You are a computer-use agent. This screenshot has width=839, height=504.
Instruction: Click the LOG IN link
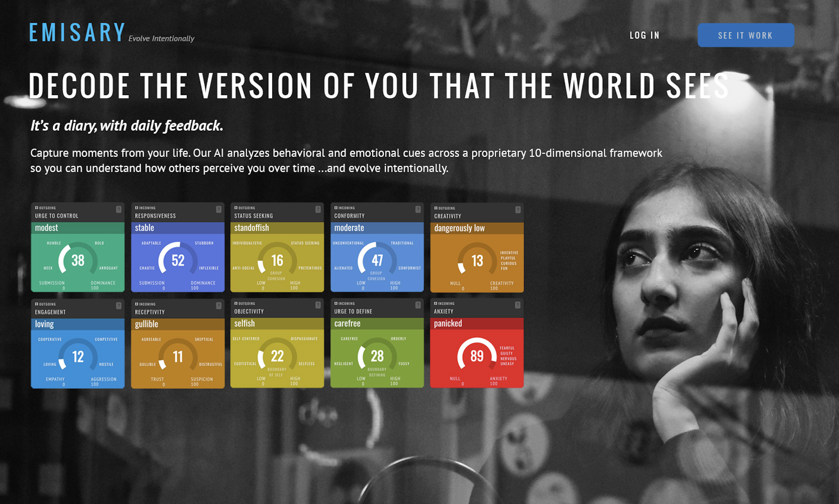tap(644, 35)
